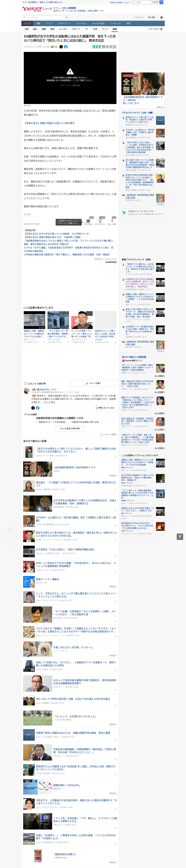Viewport: 186px width, 868px height.
Task: Open the 有料 navigation tab
Action: 128,23
